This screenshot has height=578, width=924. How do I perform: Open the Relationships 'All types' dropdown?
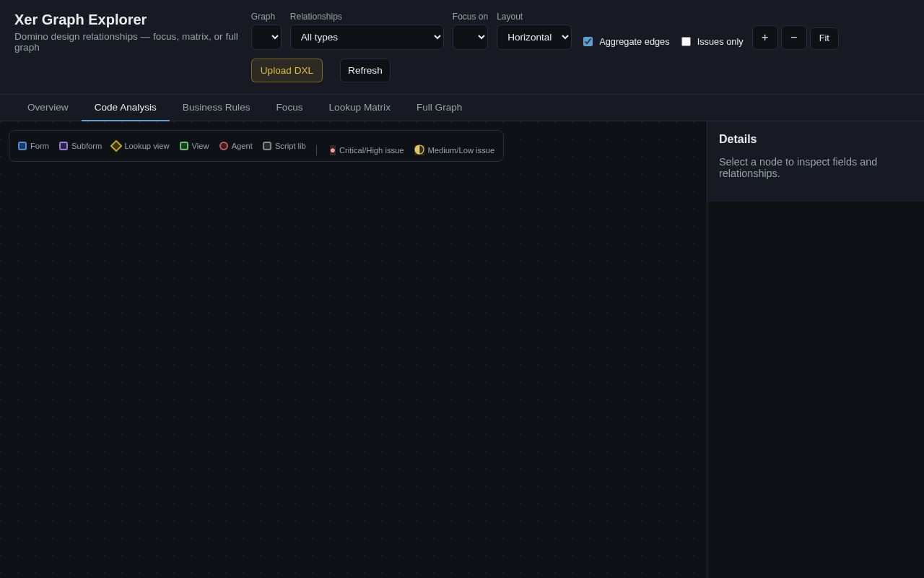pyautogui.click(x=367, y=37)
